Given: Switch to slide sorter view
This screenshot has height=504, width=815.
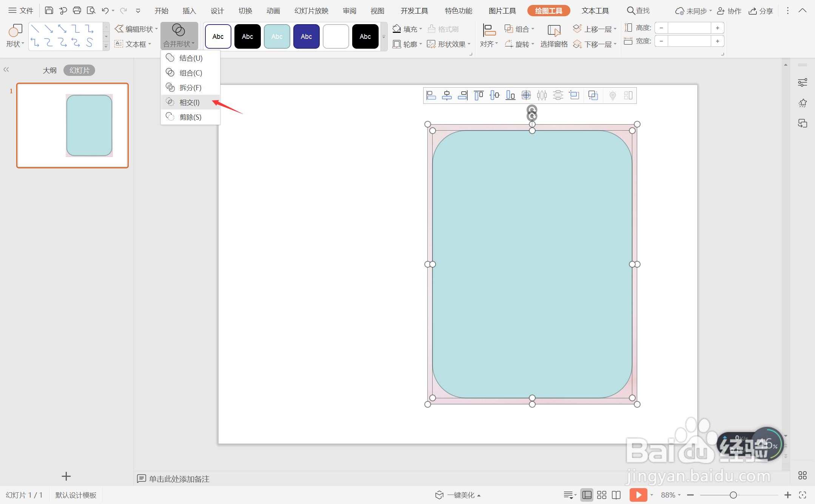Looking at the screenshot, I should [x=602, y=495].
